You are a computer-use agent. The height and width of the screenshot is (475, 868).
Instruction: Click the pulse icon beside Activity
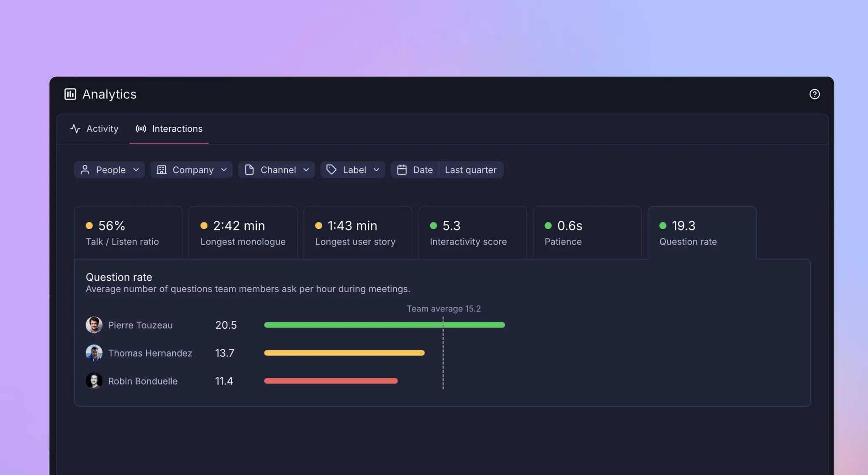tap(75, 129)
